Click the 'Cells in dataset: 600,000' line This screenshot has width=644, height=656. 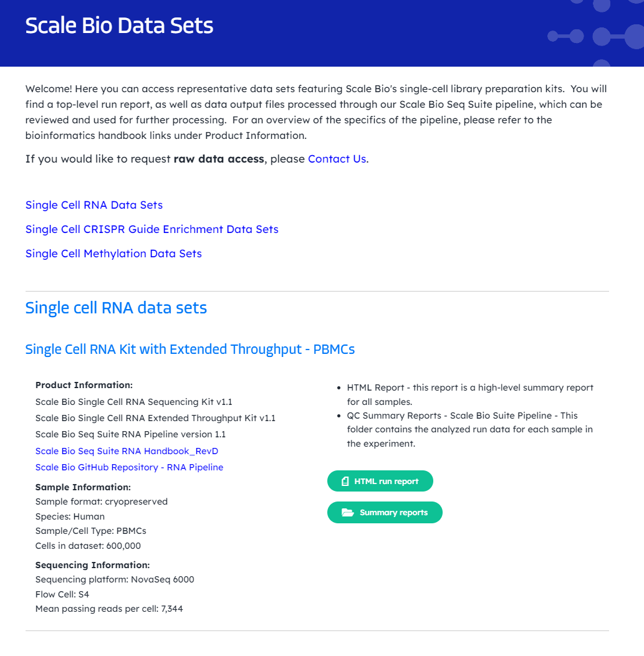coord(88,546)
